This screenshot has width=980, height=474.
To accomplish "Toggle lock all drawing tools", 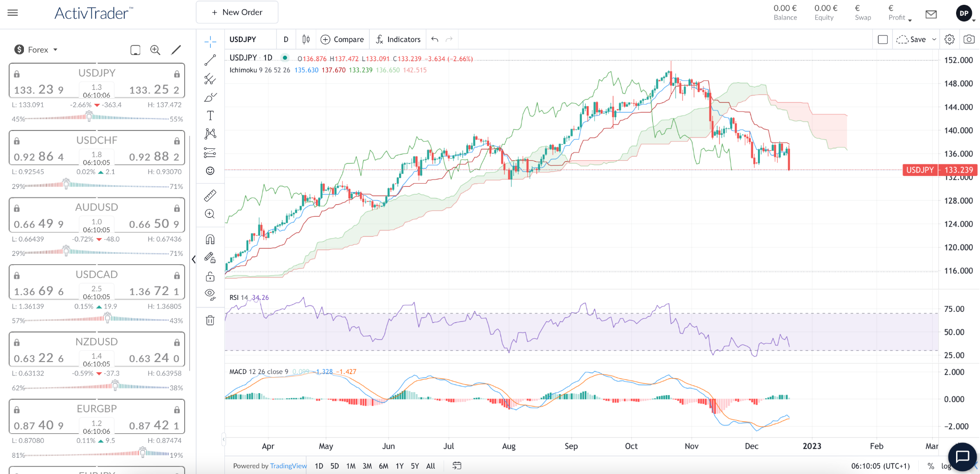I will [x=210, y=276].
